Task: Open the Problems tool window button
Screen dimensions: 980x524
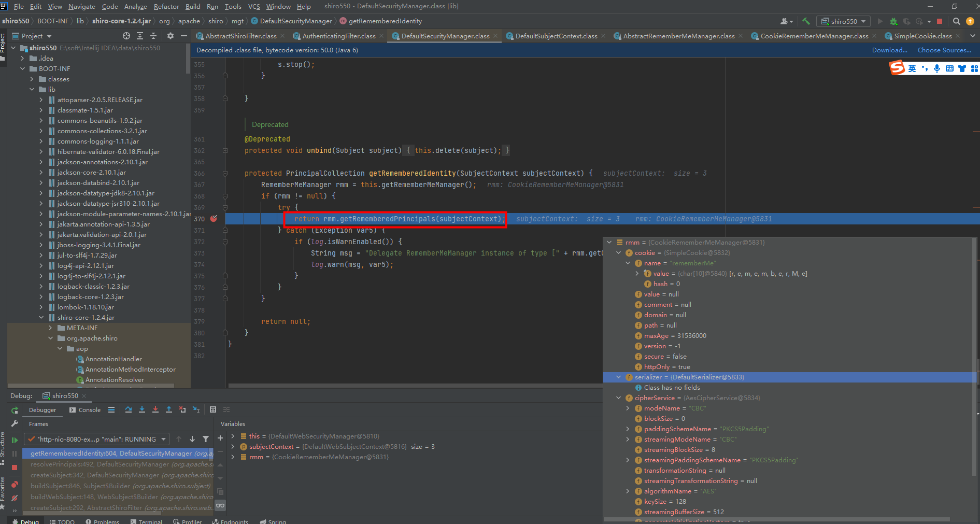Action: coord(102,521)
